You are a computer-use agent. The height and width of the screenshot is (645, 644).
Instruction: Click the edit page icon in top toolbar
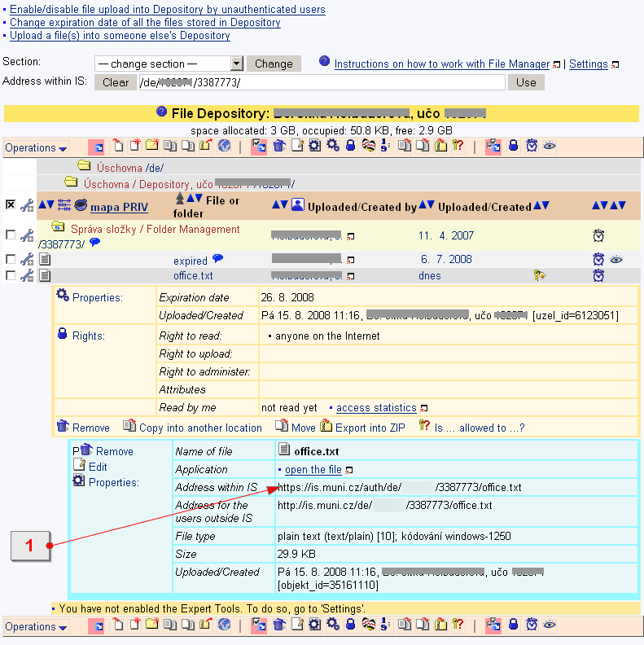point(297,146)
